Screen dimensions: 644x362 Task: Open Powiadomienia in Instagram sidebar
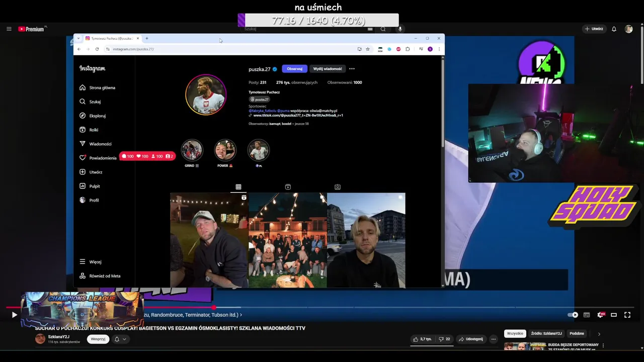pos(98,158)
